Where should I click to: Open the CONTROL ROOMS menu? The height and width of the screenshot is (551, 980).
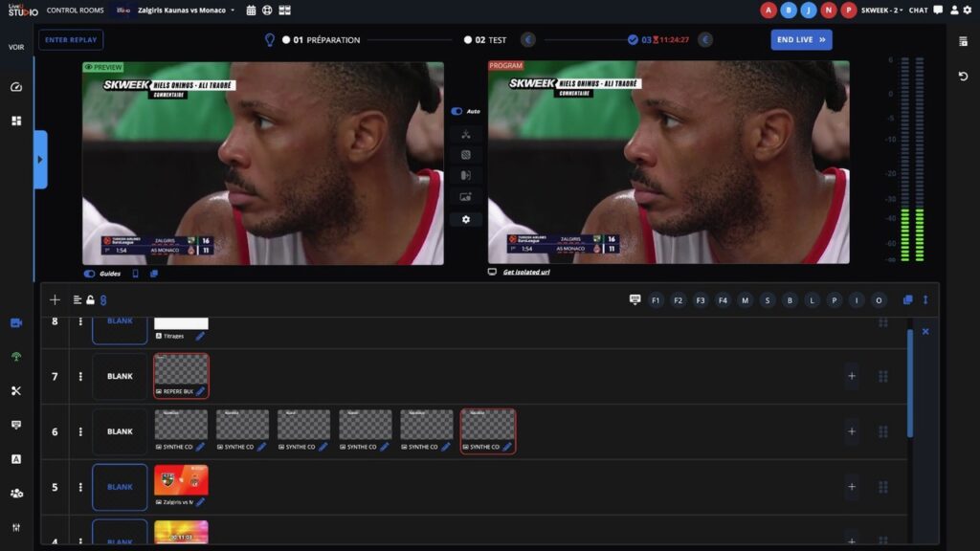coord(75,11)
